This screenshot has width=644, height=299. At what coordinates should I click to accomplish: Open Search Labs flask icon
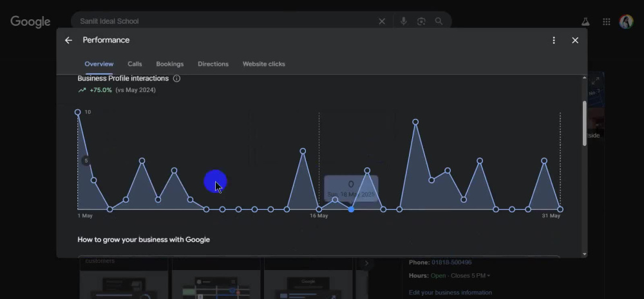(585, 22)
